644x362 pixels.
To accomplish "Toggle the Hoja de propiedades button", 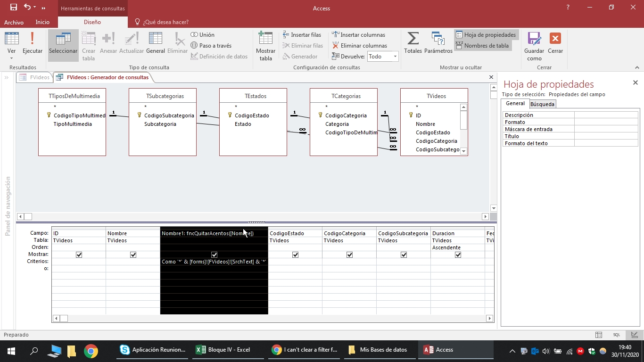I will tap(486, 35).
